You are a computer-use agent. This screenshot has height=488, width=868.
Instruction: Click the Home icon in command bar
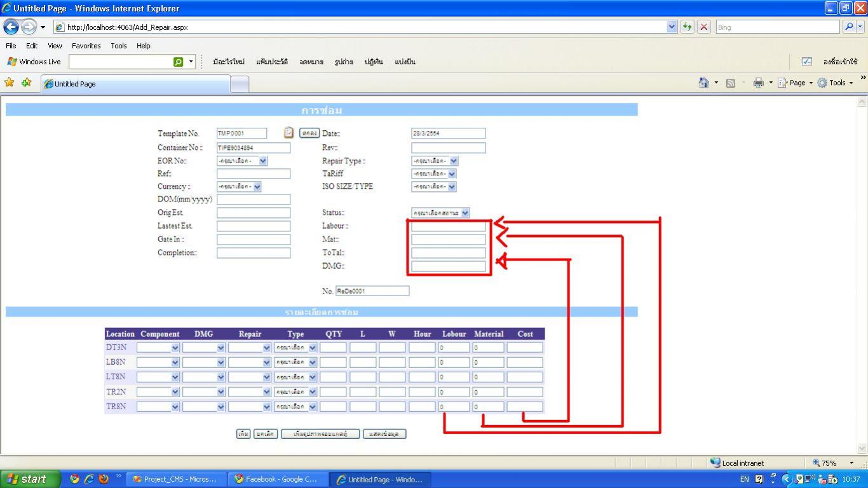(703, 83)
